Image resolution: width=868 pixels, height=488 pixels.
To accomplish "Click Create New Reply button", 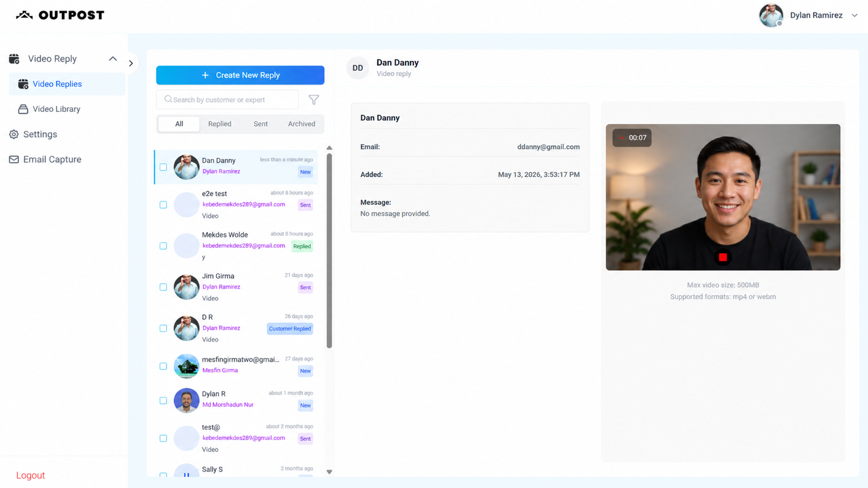I will point(240,75).
